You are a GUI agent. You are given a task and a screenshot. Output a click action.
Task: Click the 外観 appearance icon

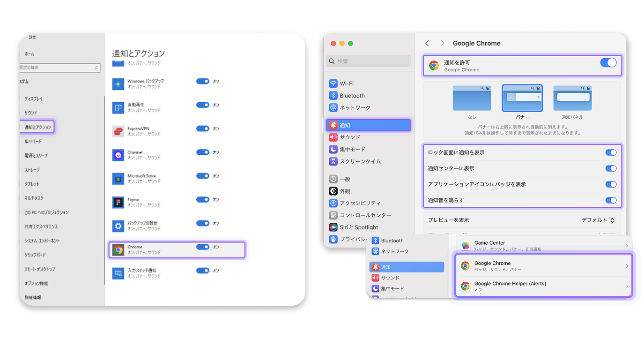(x=333, y=191)
